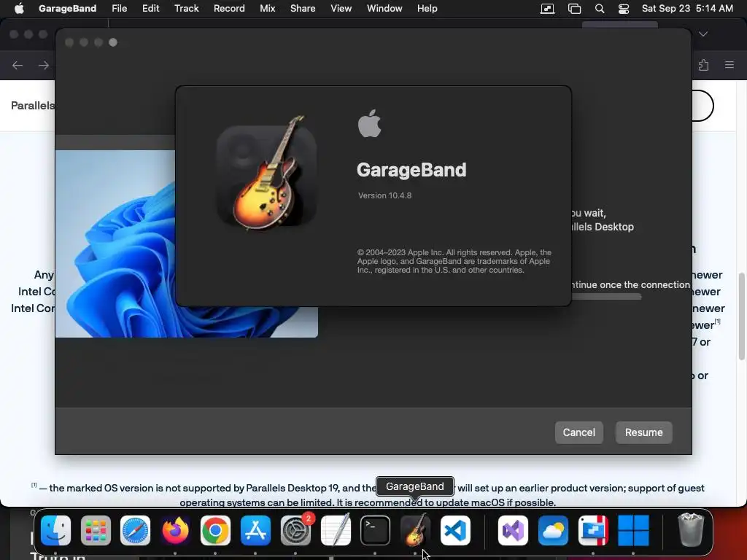Open the App Store Dock icon
This screenshot has height=560, width=747.
[x=255, y=531]
